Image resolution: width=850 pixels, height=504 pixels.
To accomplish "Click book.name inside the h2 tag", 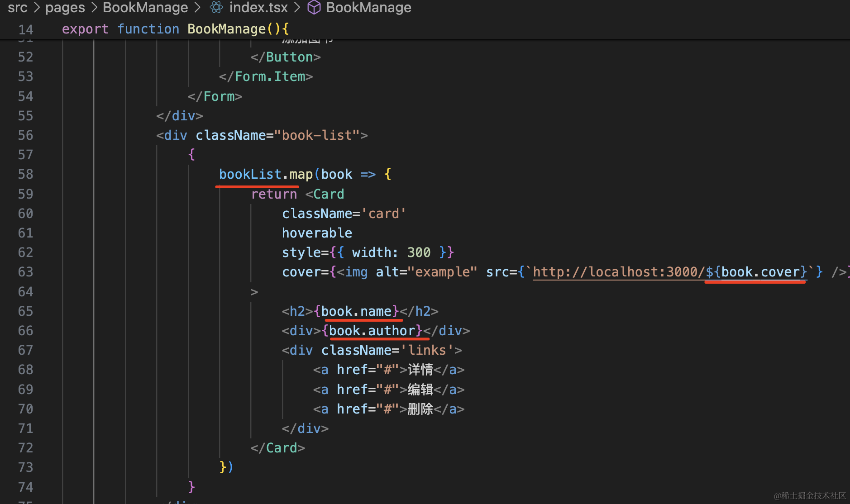I will pyautogui.click(x=356, y=311).
